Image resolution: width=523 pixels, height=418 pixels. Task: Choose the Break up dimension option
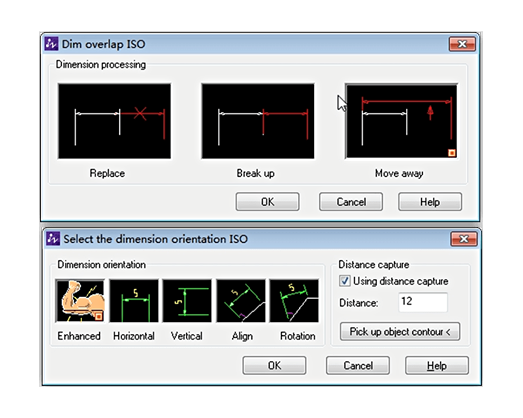point(258,121)
